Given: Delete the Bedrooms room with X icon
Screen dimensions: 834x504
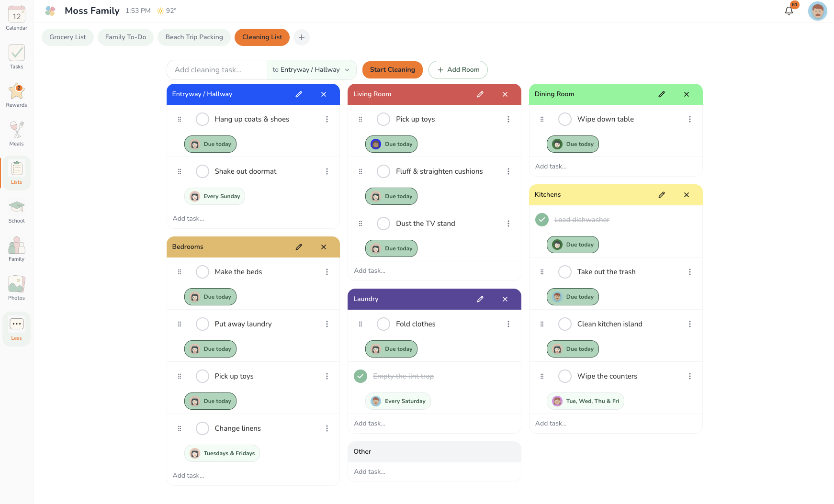Looking at the screenshot, I should click(324, 247).
